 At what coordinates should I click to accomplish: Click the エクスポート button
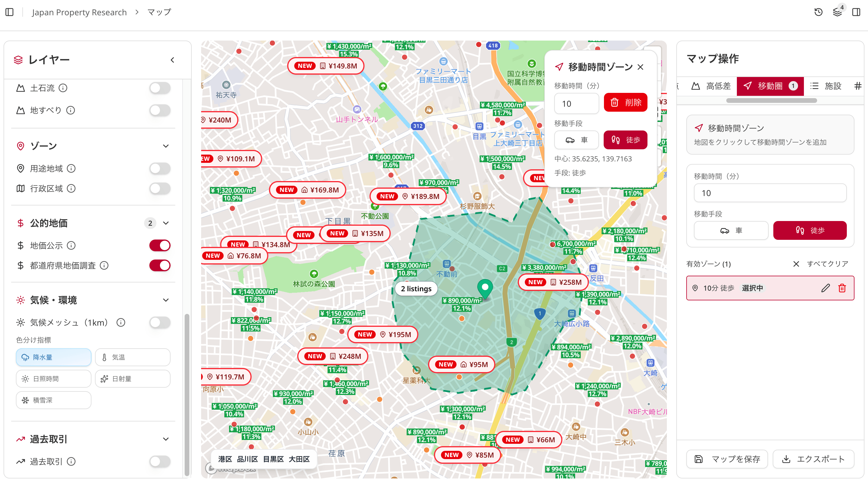[x=813, y=459]
